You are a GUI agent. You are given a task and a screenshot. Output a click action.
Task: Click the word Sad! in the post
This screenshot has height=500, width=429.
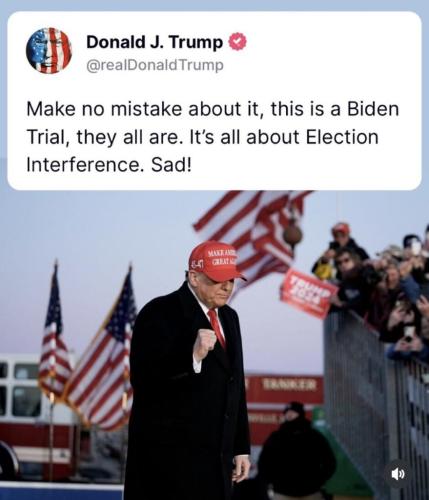[x=171, y=165]
